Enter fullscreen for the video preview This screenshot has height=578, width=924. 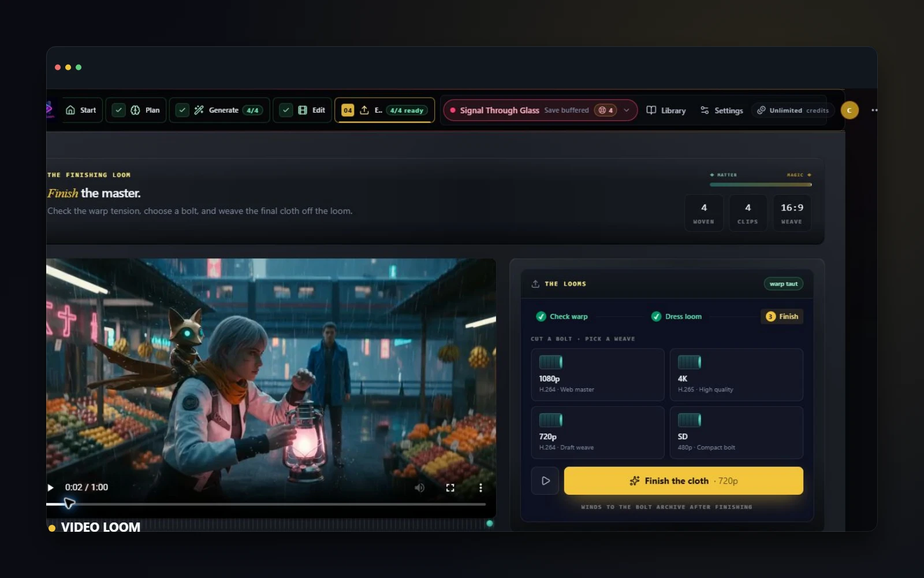pyautogui.click(x=450, y=488)
